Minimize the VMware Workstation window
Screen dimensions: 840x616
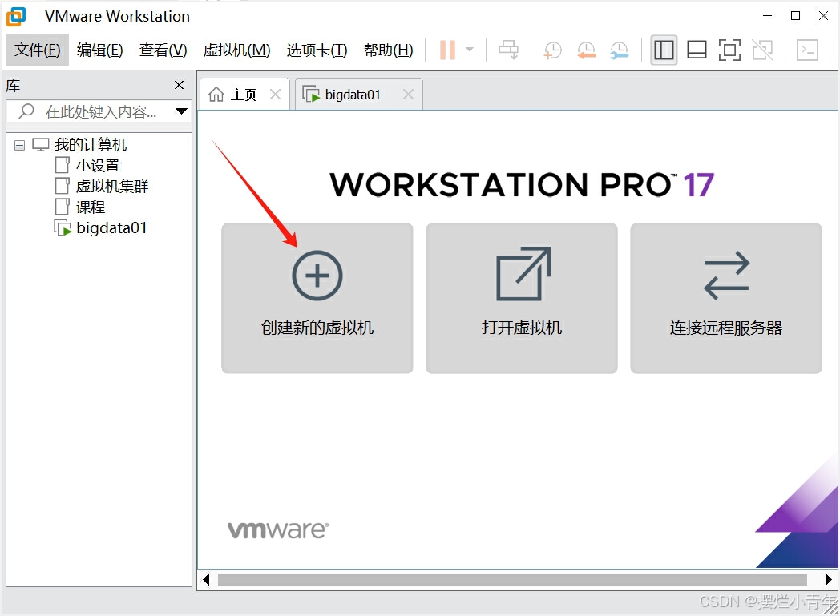[768, 16]
